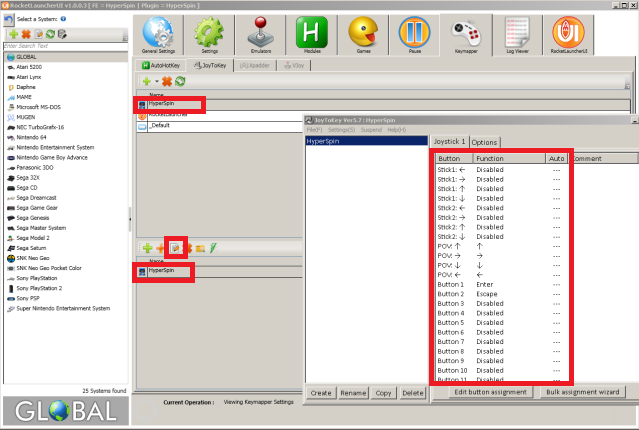The height and width of the screenshot is (430, 639).
Task: Add a new profile using the lower green plus
Action: [x=148, y=248]
